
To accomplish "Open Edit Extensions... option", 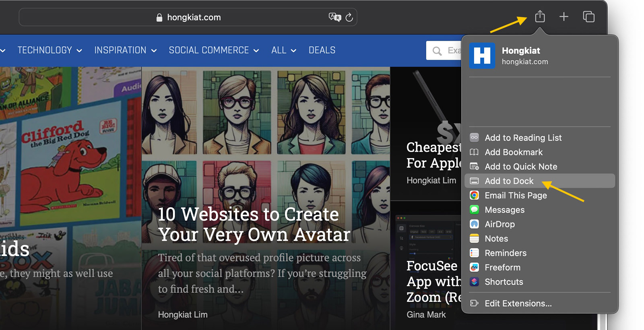I will (x=539, y=303).
